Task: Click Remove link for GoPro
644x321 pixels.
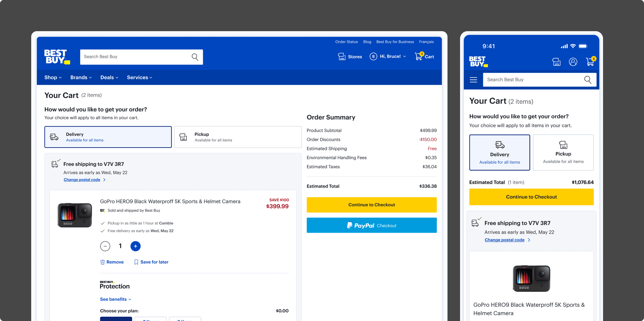Action: (x=115, y=262)
